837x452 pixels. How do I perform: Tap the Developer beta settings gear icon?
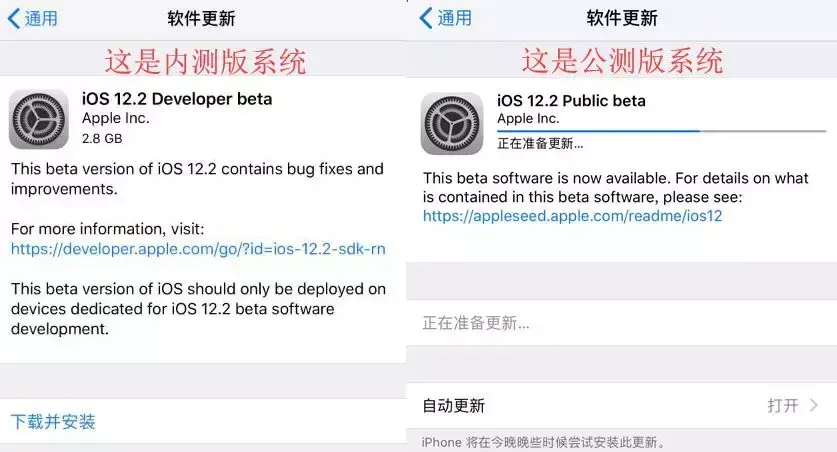[39, 119]
